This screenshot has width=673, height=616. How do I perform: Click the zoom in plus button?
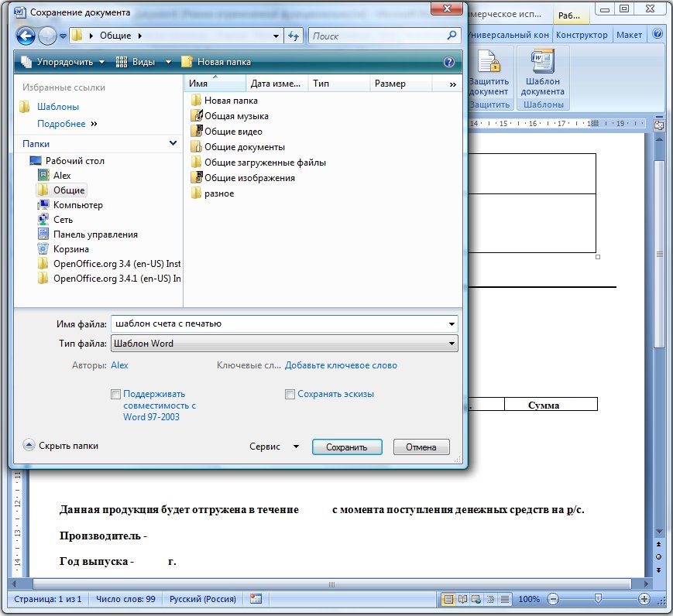click(644, 599)
